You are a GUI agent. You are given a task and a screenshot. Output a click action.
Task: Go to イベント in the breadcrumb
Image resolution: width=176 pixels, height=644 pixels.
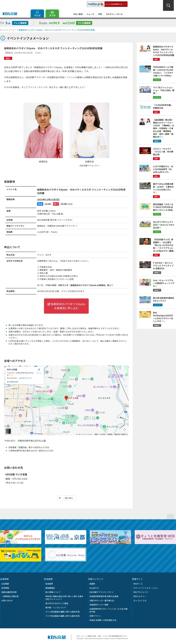pyautogui.click(x=12, y=30)
